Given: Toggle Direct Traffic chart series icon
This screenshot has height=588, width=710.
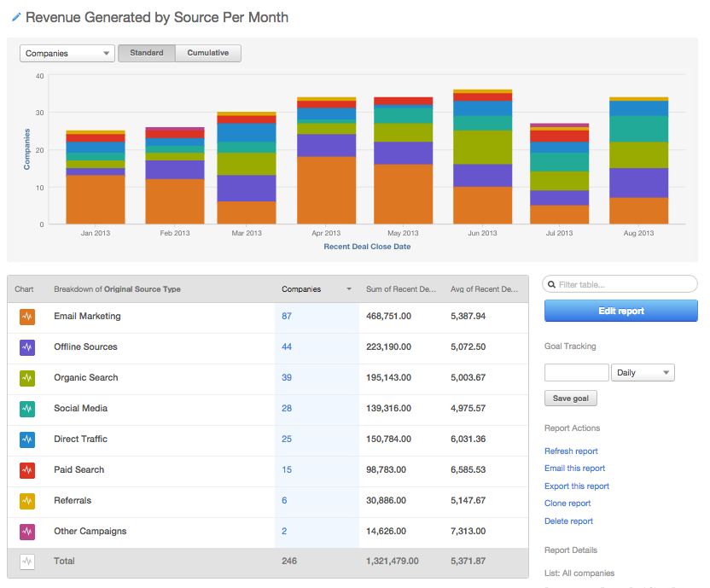Looking at the screenshot, I should click(27, 440).
